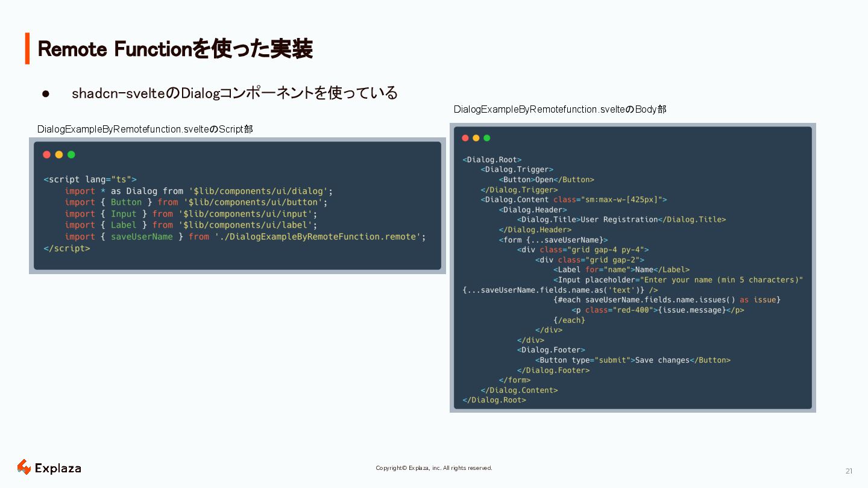Click the "fields.name.as('text')" line
The image size is (868, 488).
click(560, 290)
